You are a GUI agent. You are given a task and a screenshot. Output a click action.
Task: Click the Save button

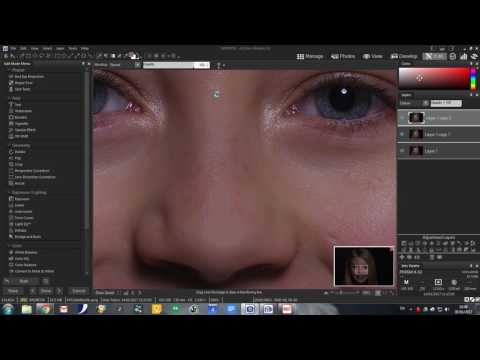click(x=13, y=291)
